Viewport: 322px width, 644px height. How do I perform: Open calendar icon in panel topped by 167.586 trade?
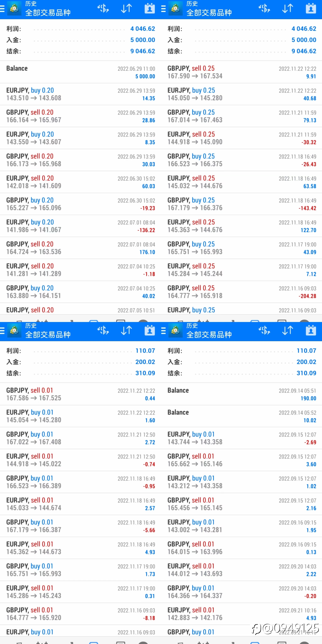pos(150,330)
